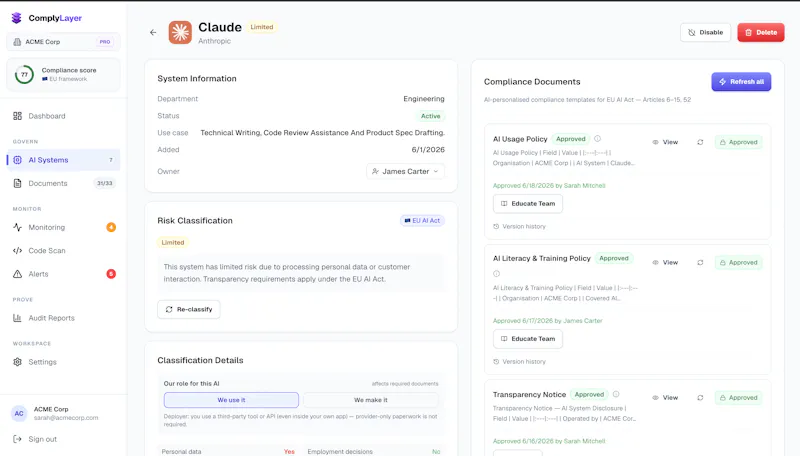The width and height of the screenshot is (800, 456).
Task: Click the Settings gear icon
Action: (x=17, y=362)
